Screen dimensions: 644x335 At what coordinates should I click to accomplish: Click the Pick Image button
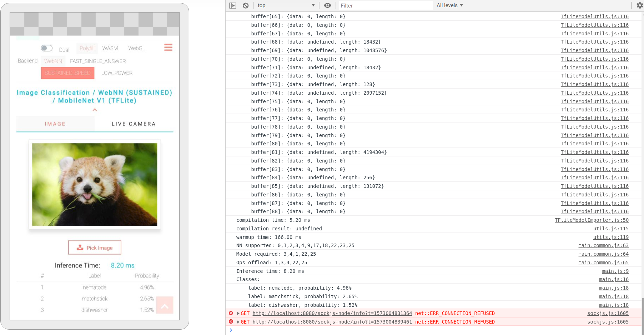click(94, 247)
